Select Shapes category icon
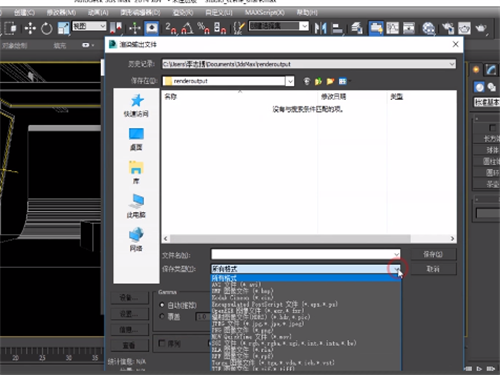The width and height of the screenshot is (500, 375). click(492, 87)
